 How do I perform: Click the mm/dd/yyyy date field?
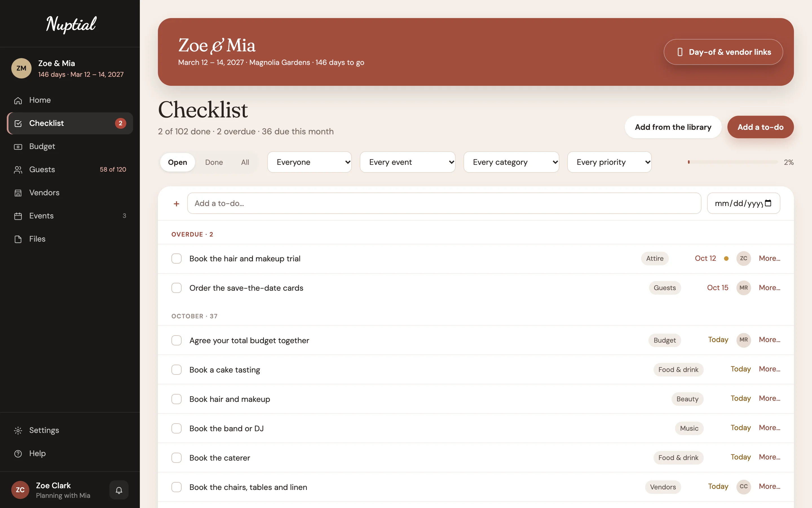pos(743,203)
